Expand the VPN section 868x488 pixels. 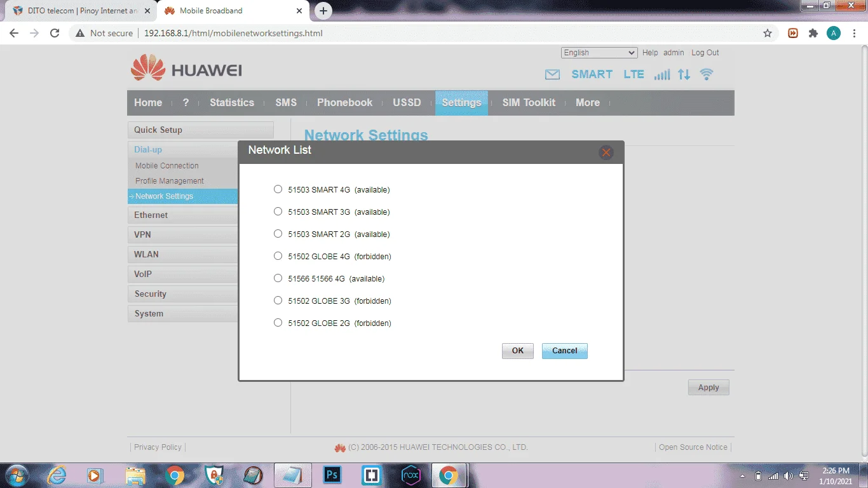coord(183,234)
